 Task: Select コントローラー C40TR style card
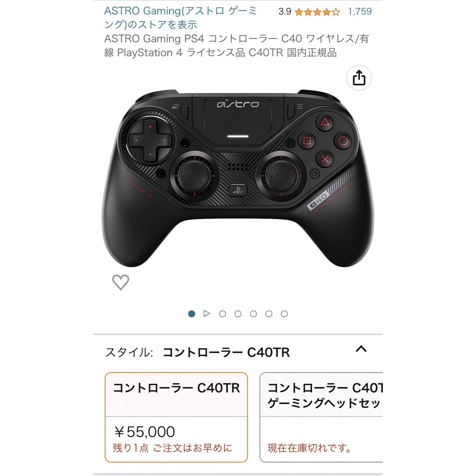click(176, 417)
